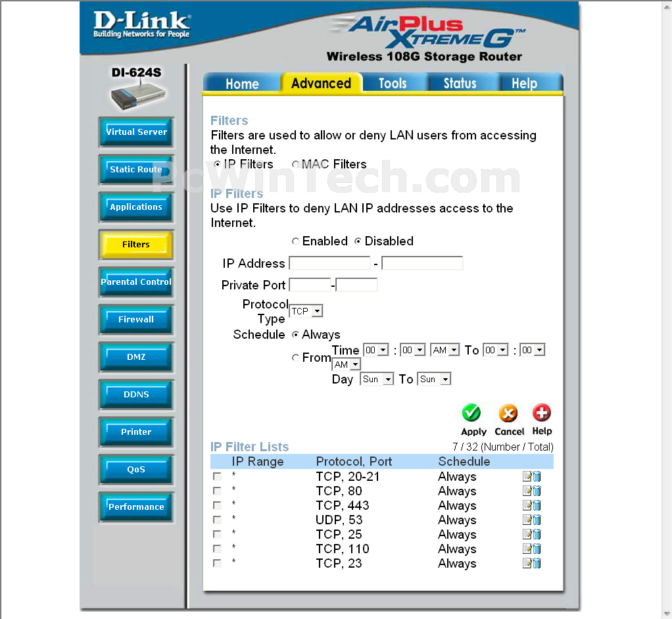The image size is (672, 619).
Task: Click the ending IP Address field
Action: [x=422, y=263]
